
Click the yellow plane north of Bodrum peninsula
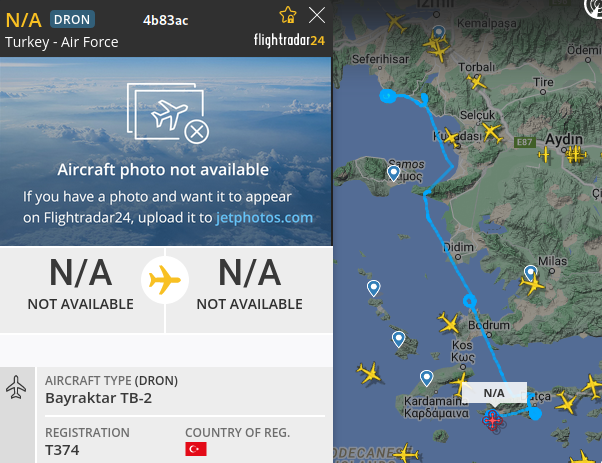tap(449, 322)
